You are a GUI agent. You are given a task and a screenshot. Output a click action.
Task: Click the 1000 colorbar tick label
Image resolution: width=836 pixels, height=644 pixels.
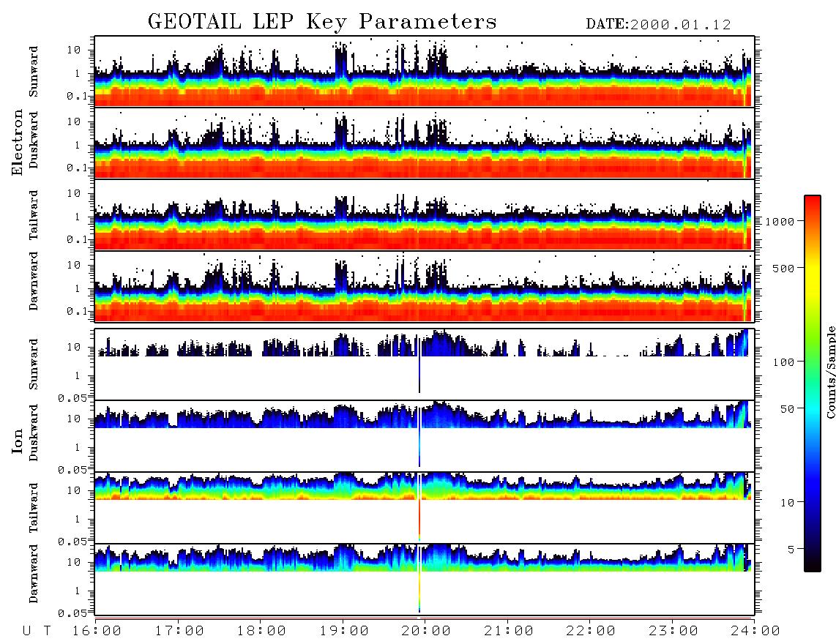780,222
